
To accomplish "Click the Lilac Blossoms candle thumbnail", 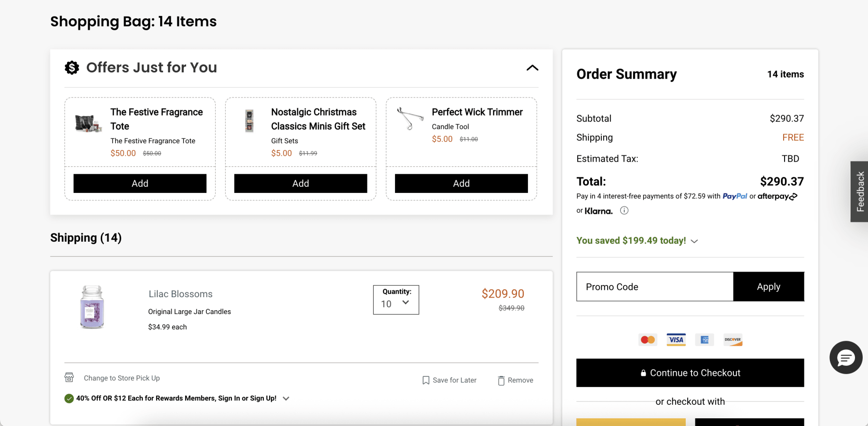I will pyautogui.click(x=92, y=307).
